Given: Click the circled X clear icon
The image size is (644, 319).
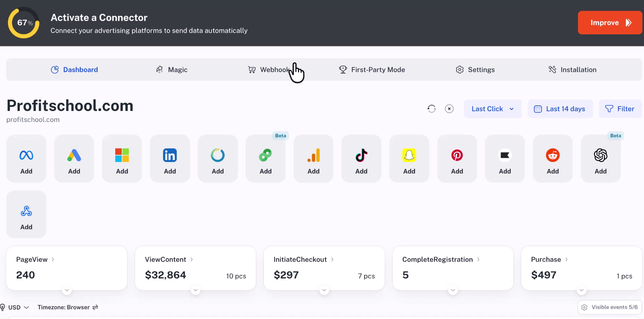Looking at the screenshot, I should (x=449, y=109).
